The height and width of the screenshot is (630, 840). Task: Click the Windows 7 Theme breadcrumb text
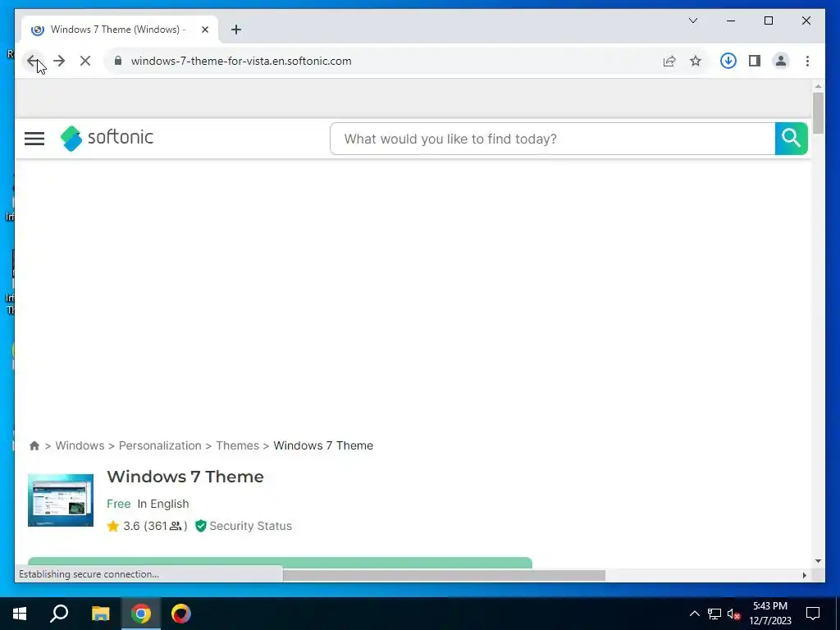[x=323, y=445]
